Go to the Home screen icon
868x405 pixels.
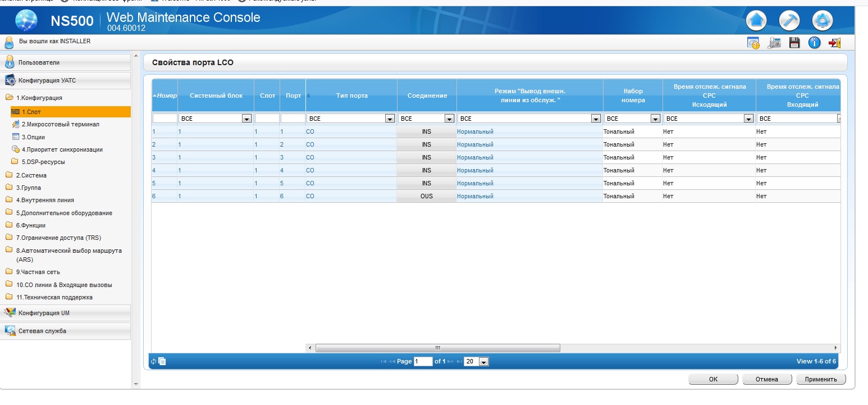pos(756,21)
